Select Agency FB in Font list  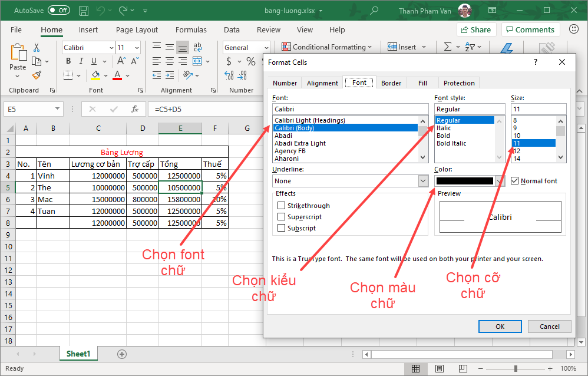(290, 151)
